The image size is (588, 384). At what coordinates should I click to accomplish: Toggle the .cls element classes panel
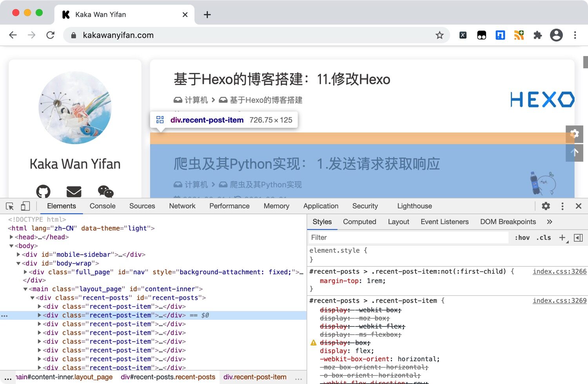pyautogui.click(x=543, y=237)
